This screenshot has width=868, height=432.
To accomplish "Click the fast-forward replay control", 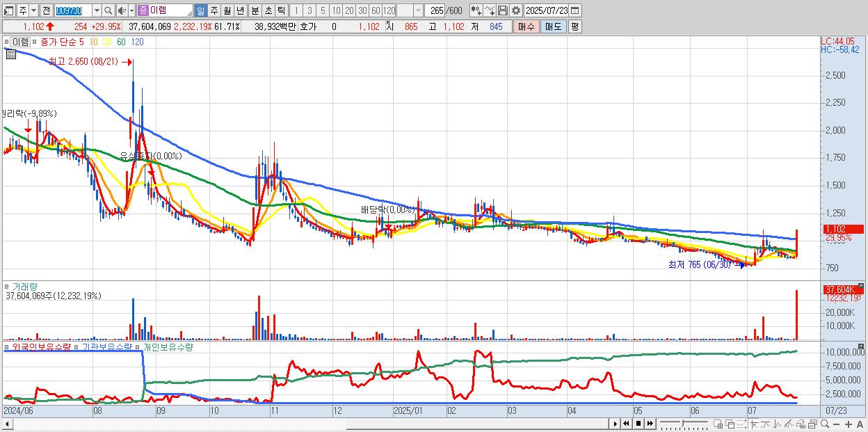I will 650,424.
